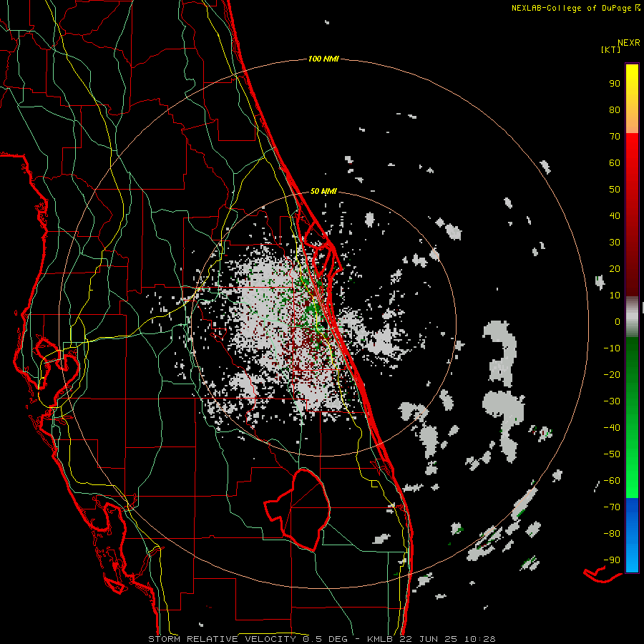Click the [KT] units label
This screenshot has width=644, height=644.
pyautogui.click(x=610, y=49)
